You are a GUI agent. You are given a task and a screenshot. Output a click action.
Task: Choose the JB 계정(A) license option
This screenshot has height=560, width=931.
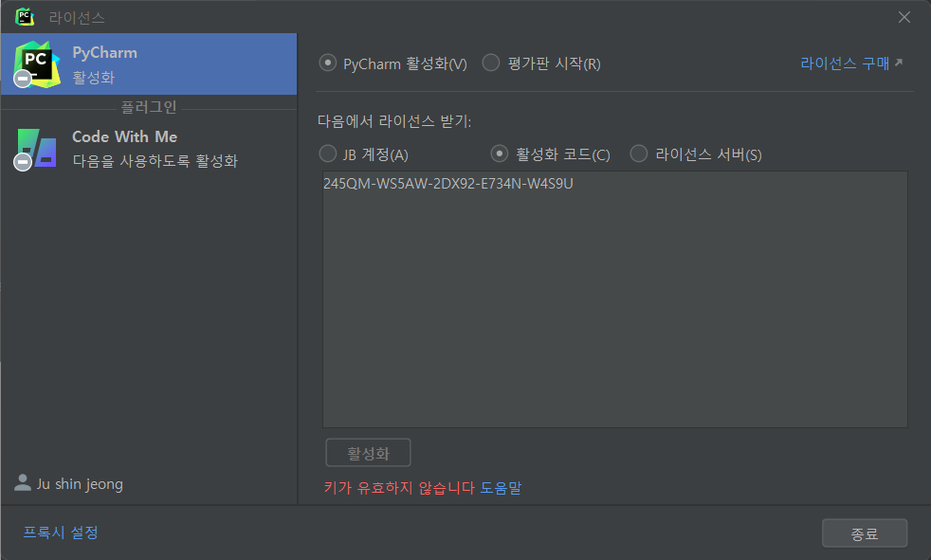328,154
